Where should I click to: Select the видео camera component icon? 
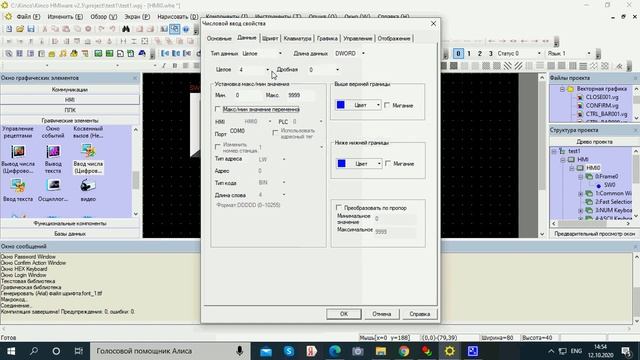pos(88,186)
